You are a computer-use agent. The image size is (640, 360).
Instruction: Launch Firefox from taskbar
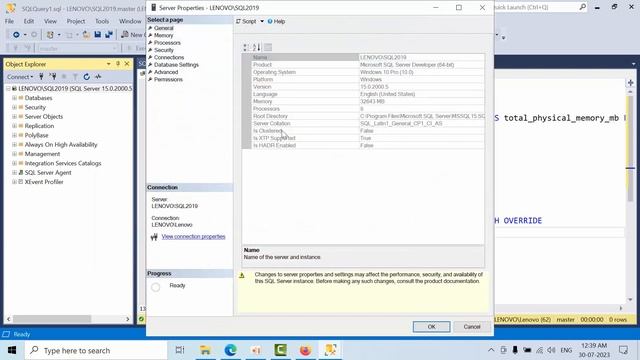(x=305, y=350)
